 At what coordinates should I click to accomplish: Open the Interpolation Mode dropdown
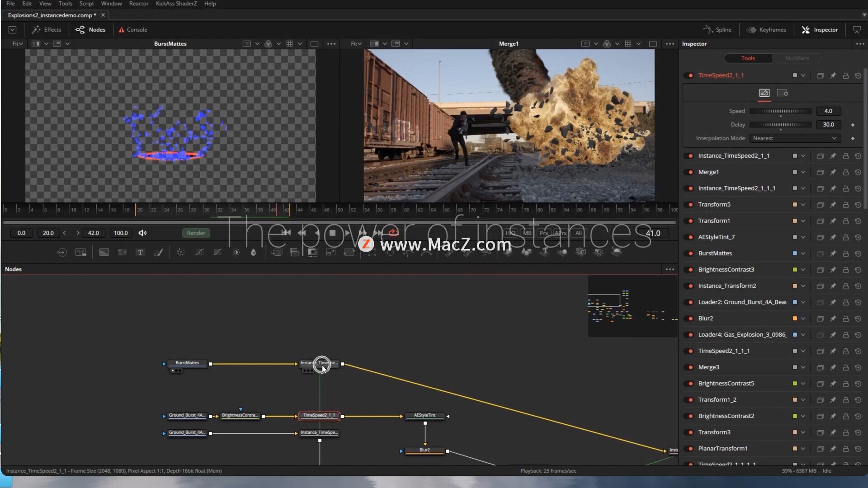(x=794, y=138)
